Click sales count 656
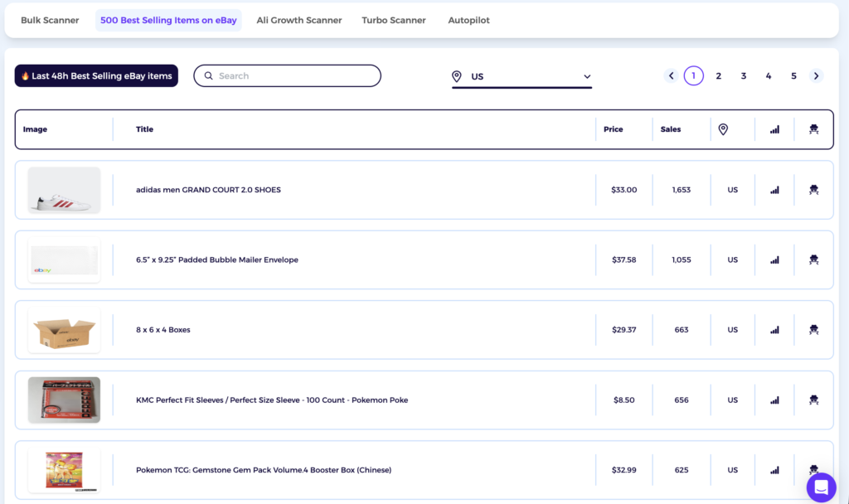The width and height of the screenshot is (849, 504). (682, 400)
